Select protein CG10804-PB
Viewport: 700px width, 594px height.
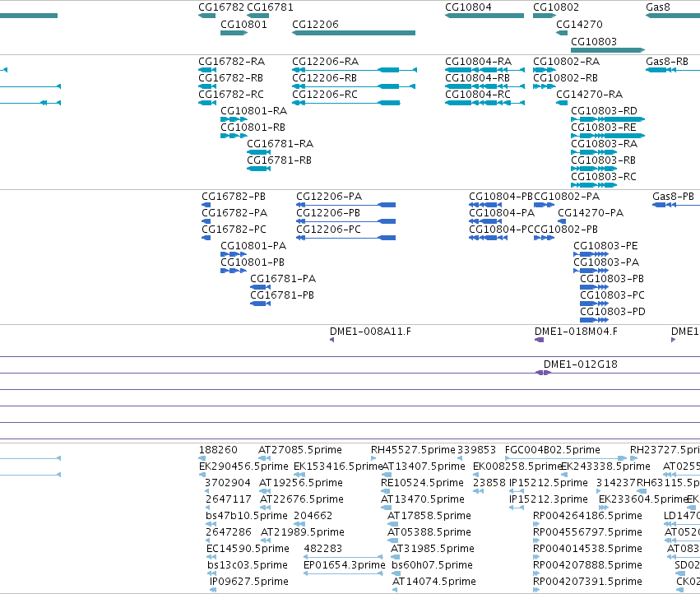(x=501, y=197)
